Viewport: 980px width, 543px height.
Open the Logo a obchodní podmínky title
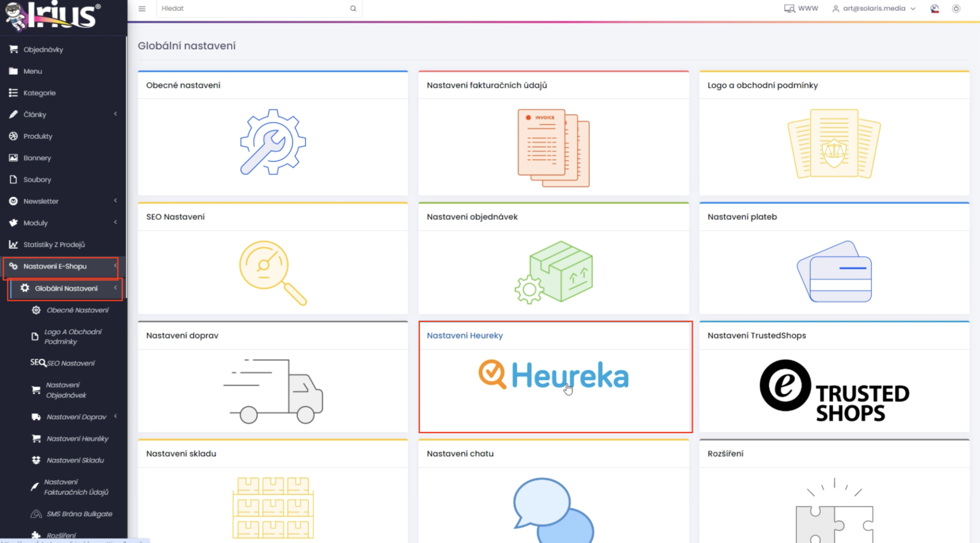tap(763, 85)
